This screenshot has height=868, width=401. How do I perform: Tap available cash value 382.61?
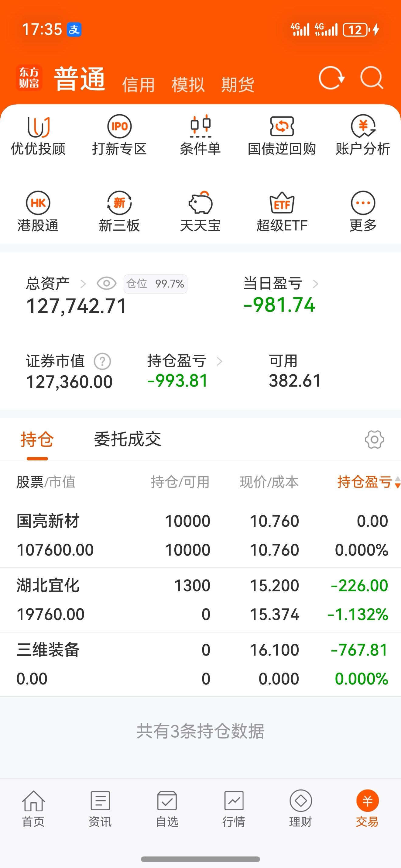[x=295, y=381]
